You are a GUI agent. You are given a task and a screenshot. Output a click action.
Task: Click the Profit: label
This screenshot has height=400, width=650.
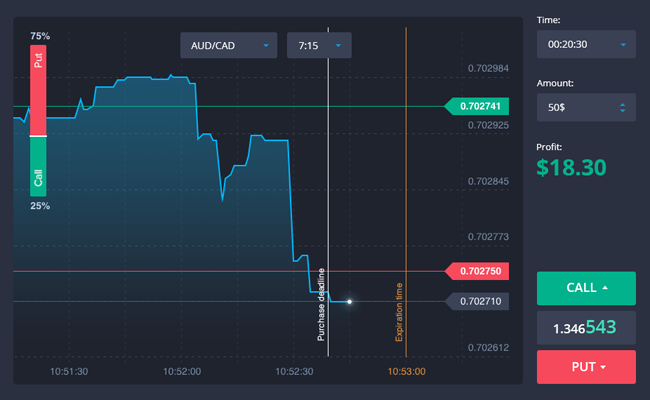click(549, 147)
